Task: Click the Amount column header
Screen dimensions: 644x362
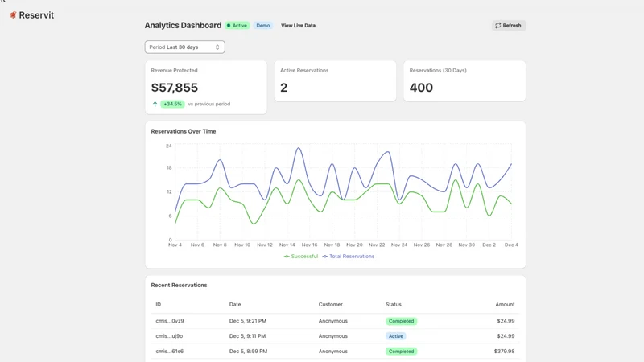Action: coord(505,305)
